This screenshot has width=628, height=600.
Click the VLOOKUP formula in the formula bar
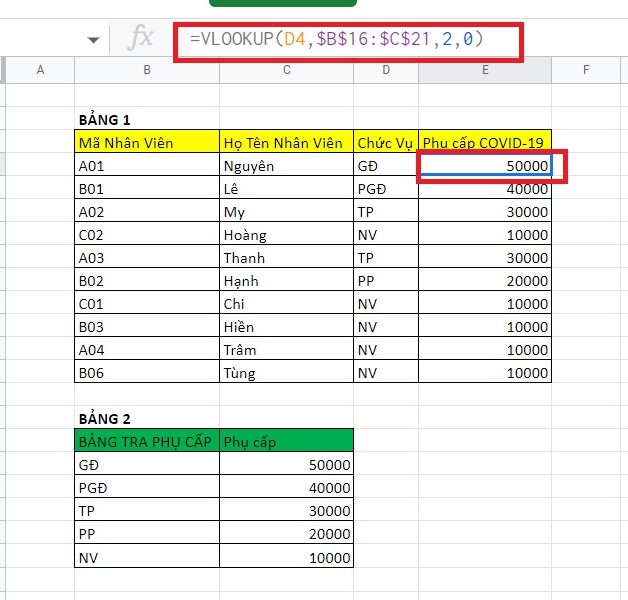(x=337, y=39)
